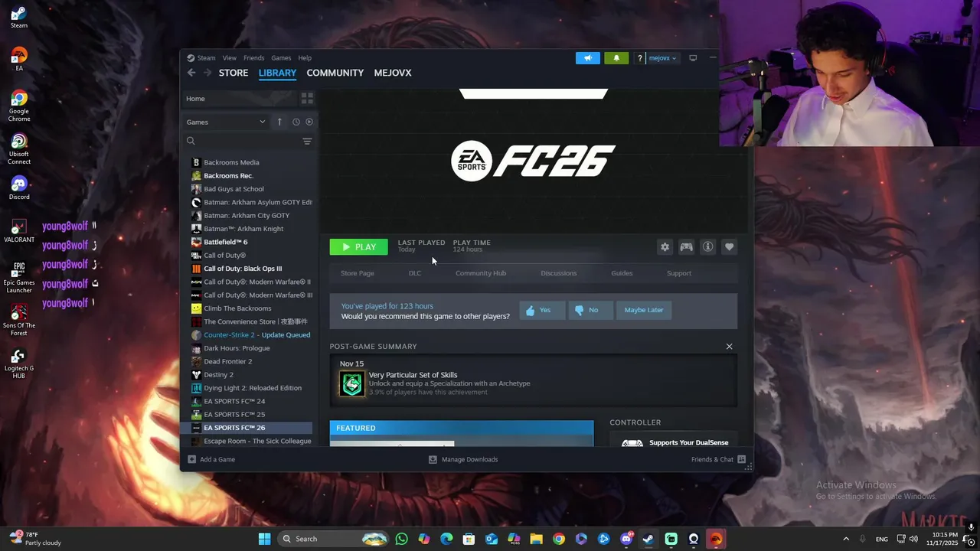Viewport: 980px width, 551px height.
Task: Open the game info icon
Action: click(x=707, y=246)
